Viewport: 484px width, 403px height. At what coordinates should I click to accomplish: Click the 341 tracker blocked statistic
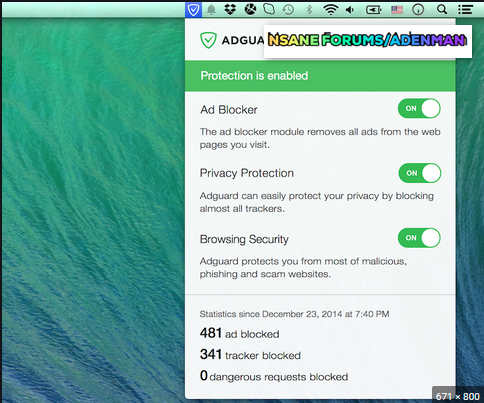pyautogui.click(x=250, y=355)
